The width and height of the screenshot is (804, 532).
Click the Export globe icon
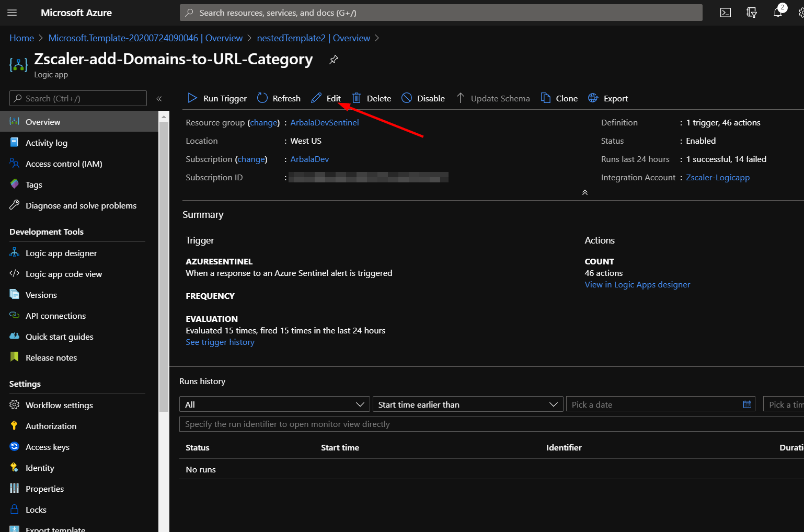tap(593, 98)
